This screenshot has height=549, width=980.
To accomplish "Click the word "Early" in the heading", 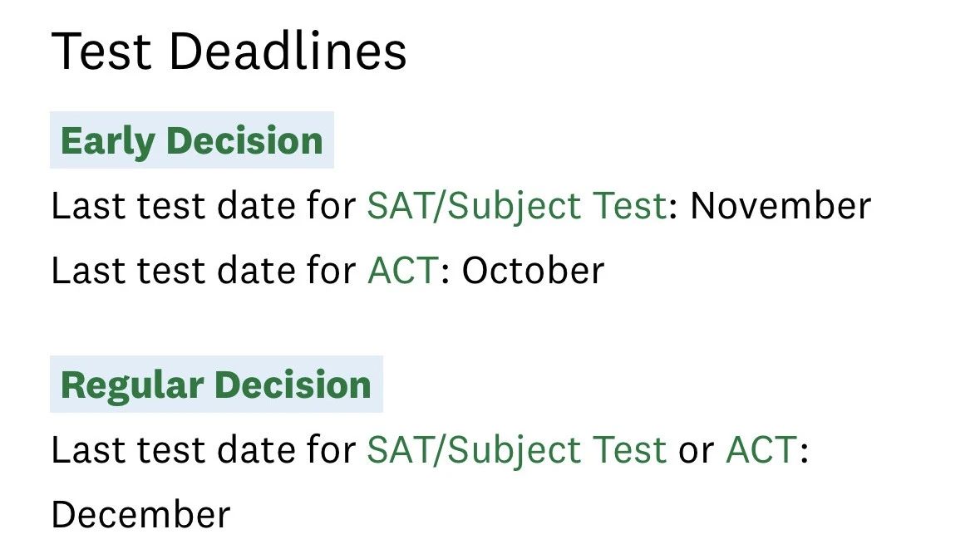I will pyautogui.click(x=107, y=141).
